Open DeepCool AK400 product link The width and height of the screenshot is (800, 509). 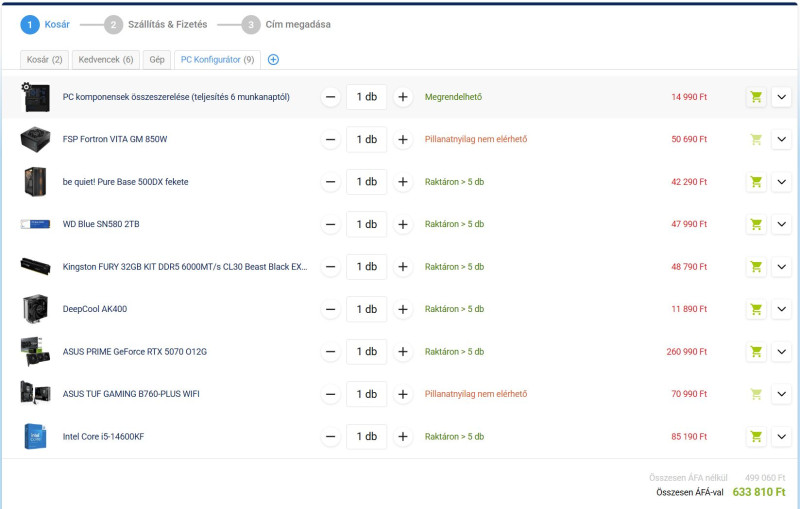tap(95, 309)
